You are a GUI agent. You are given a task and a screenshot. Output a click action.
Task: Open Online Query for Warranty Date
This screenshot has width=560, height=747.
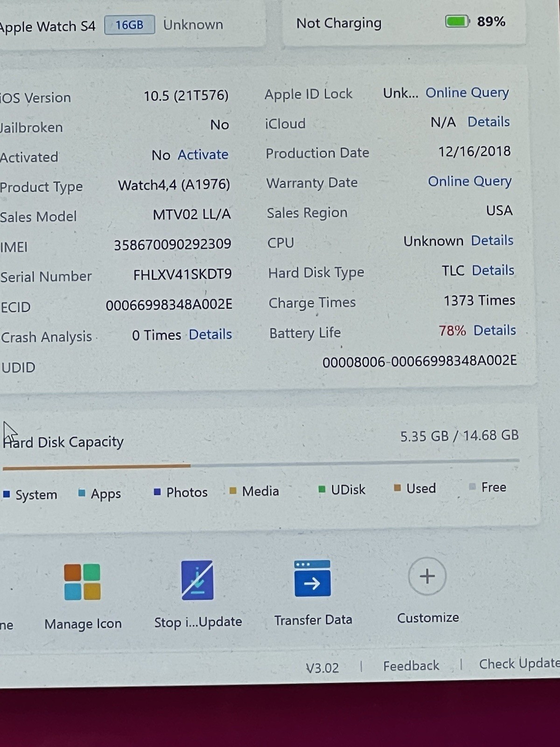point(469,181)
